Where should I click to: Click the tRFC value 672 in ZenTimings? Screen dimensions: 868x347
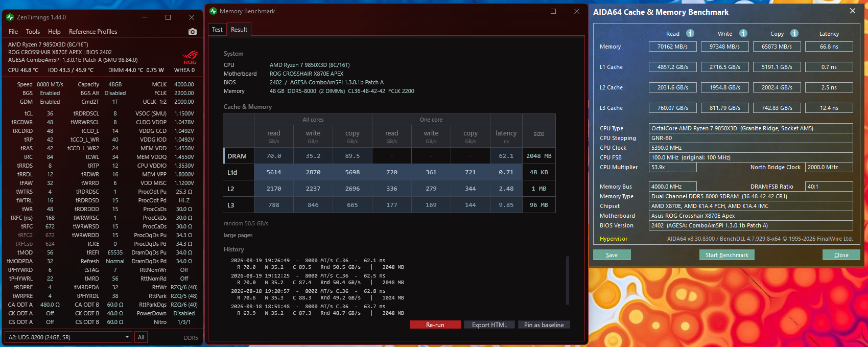coord(50,226)
